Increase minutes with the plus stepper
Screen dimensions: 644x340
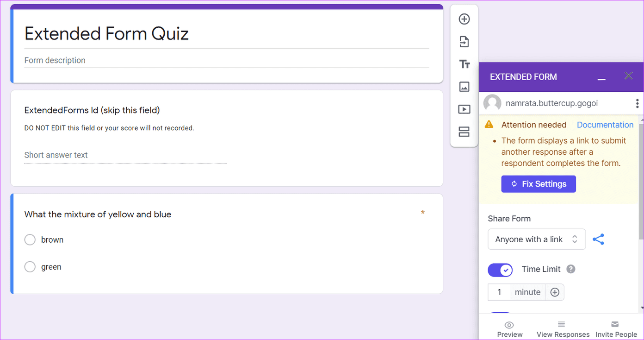(555, 292)
